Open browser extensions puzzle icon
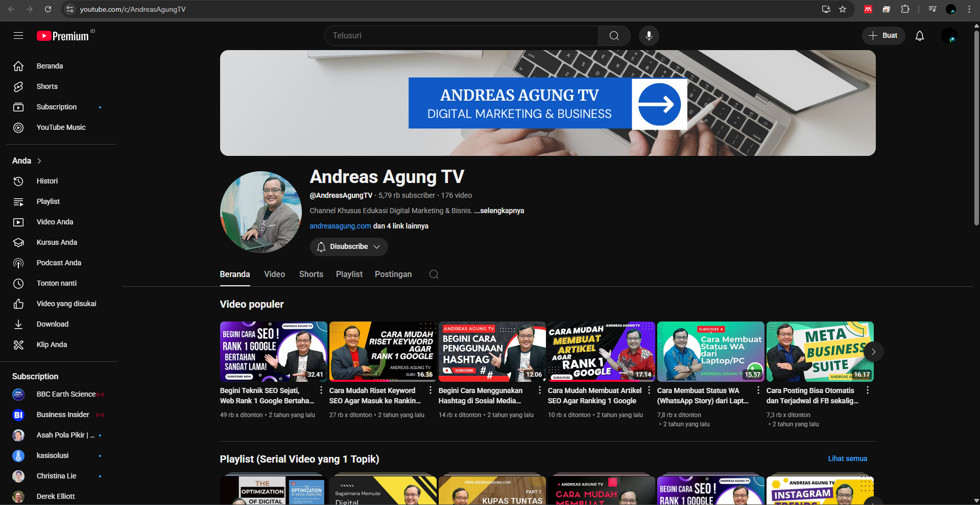Screen dimensions: 980x505 (905, 9)
